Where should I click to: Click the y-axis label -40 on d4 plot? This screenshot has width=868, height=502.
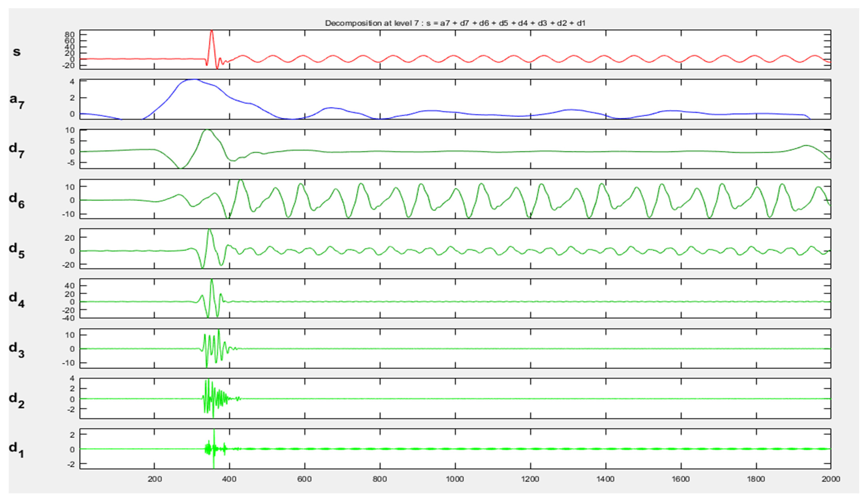[x=68, y=318]
